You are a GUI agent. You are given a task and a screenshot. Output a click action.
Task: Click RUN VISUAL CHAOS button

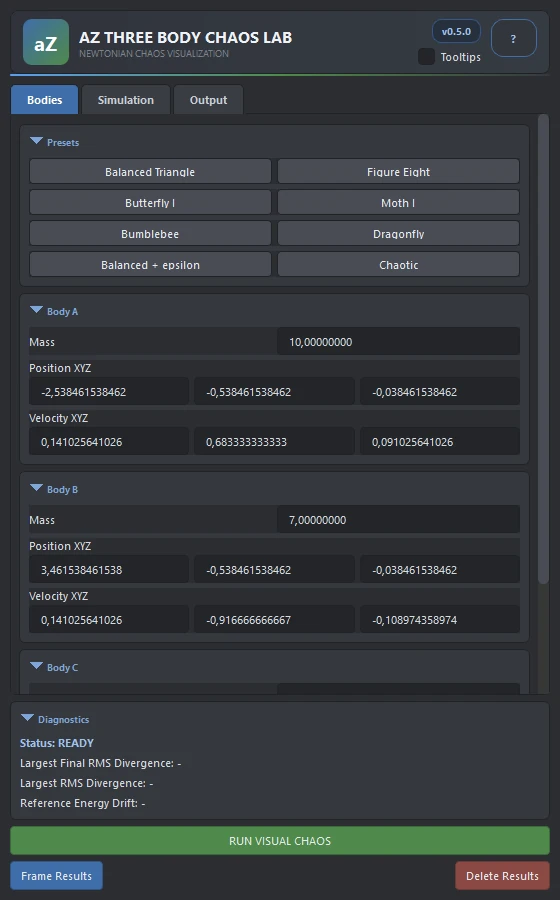[280, 840]
